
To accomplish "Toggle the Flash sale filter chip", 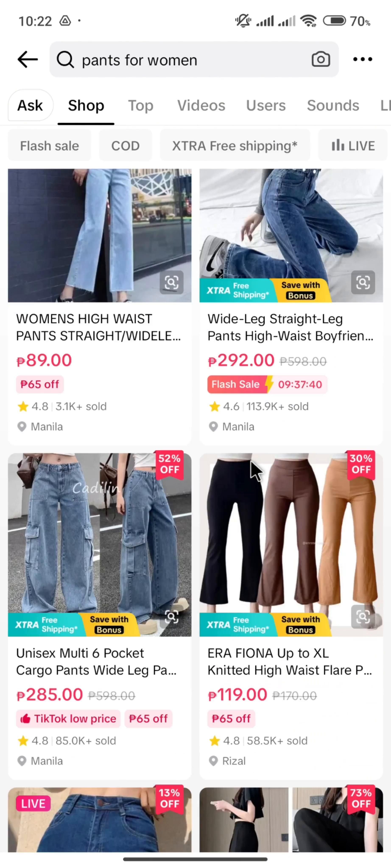I will coord(50,146).
